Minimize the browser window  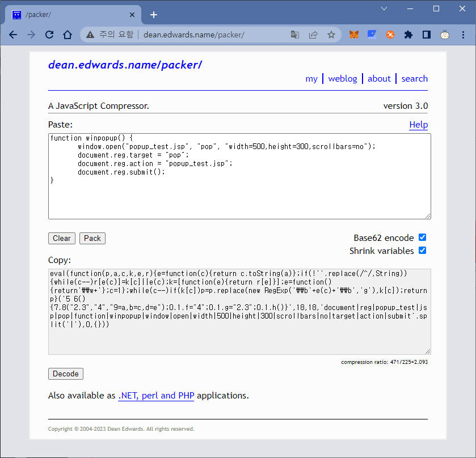click(x=410, y=9)
